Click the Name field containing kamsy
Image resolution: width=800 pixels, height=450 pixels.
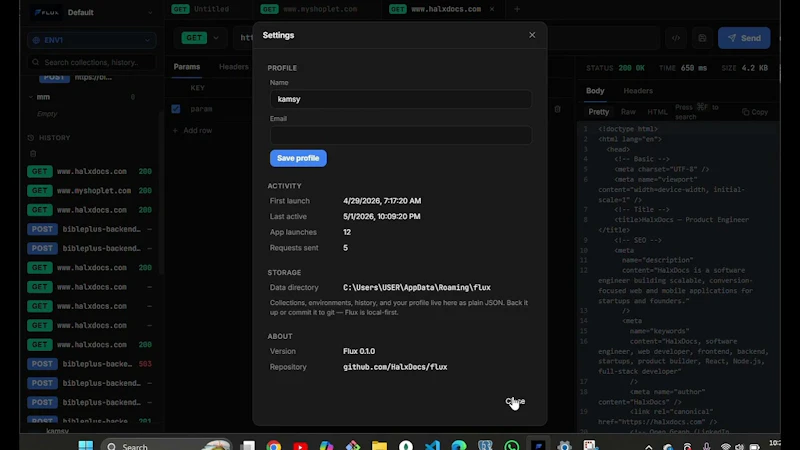point(401,99)
